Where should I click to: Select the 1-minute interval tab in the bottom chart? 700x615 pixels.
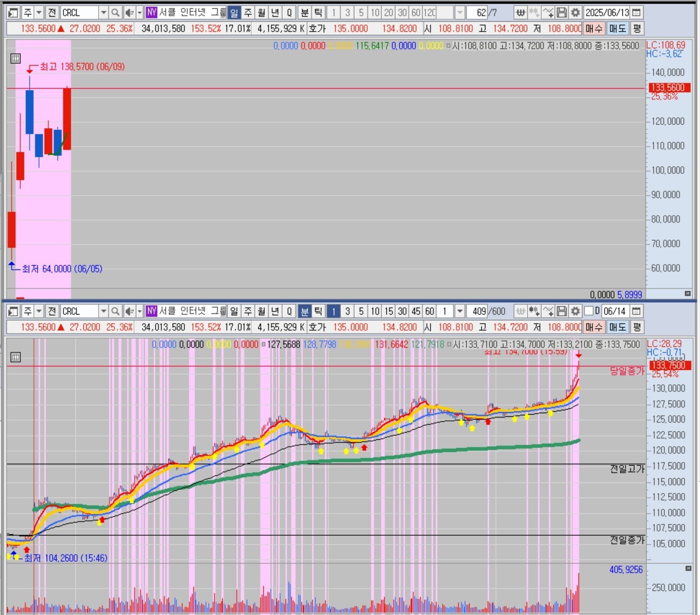click(x=333, y=311)
